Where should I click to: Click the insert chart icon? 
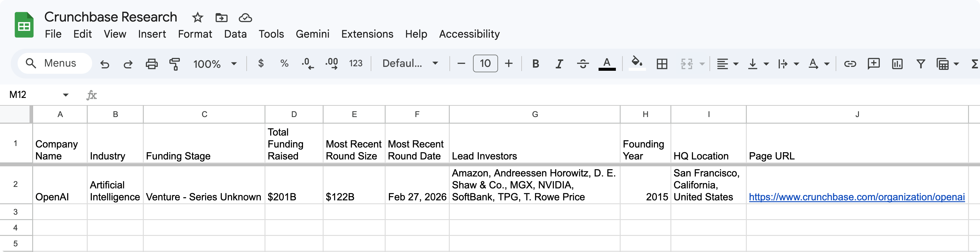tap(897, 64)
